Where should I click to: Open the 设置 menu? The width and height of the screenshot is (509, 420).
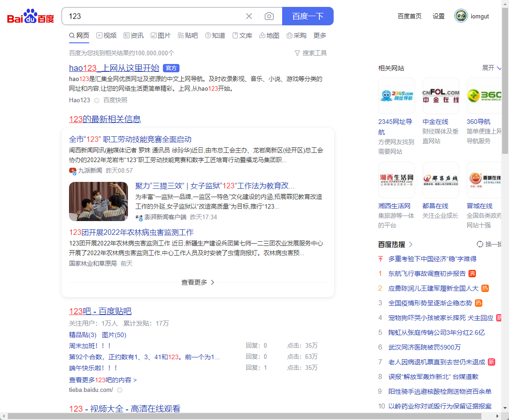[x=438, y=16]
